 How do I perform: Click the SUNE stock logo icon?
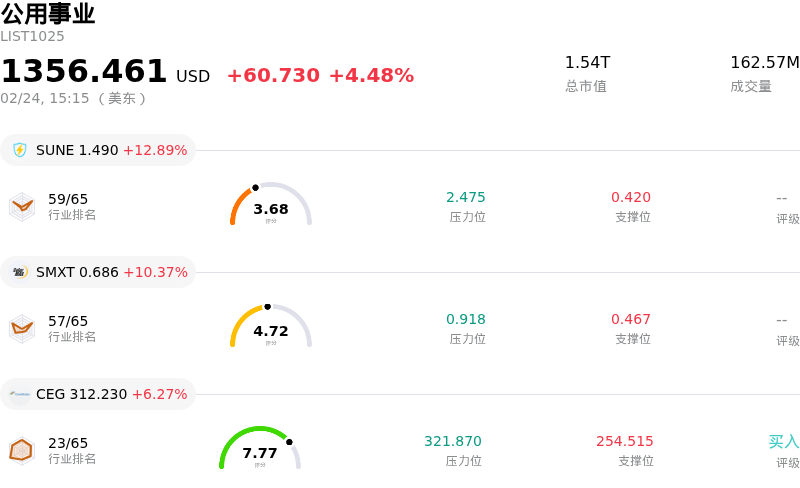(x=20, y=150)
